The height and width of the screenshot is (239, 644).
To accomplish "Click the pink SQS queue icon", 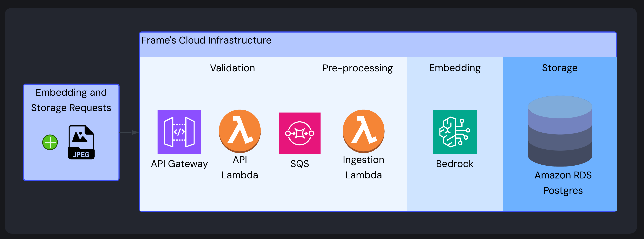I will 300,133.
